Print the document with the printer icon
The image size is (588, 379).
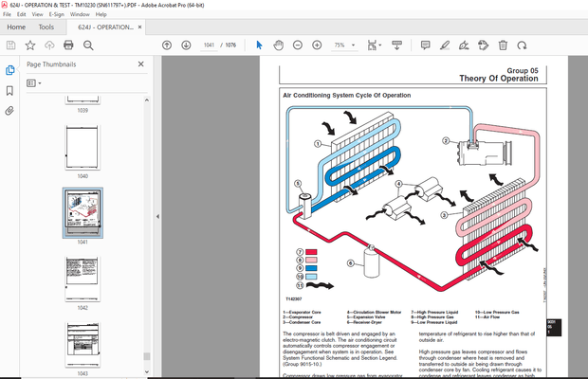tap(68, 45)
